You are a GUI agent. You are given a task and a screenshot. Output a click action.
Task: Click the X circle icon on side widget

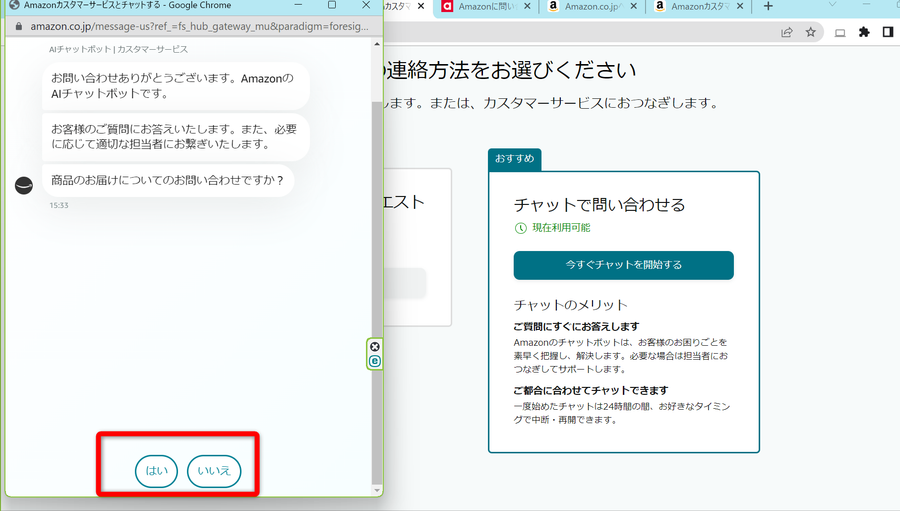click(x=375, y=346)
